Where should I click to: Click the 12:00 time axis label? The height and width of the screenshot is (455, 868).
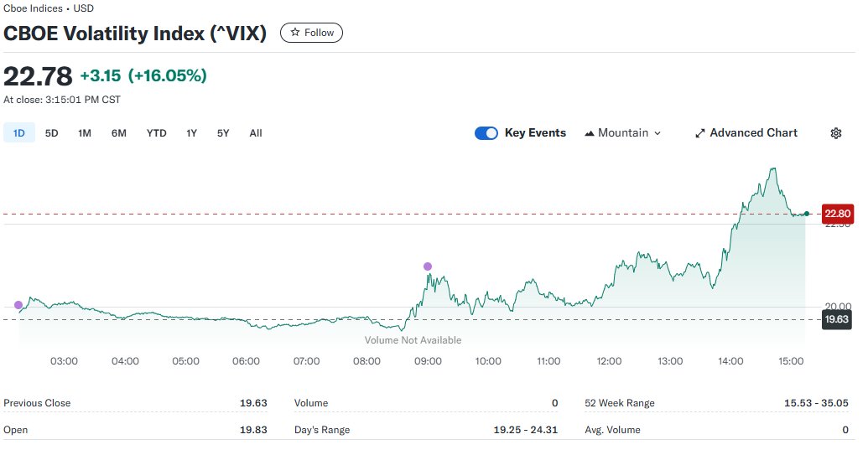click(609, 361)
